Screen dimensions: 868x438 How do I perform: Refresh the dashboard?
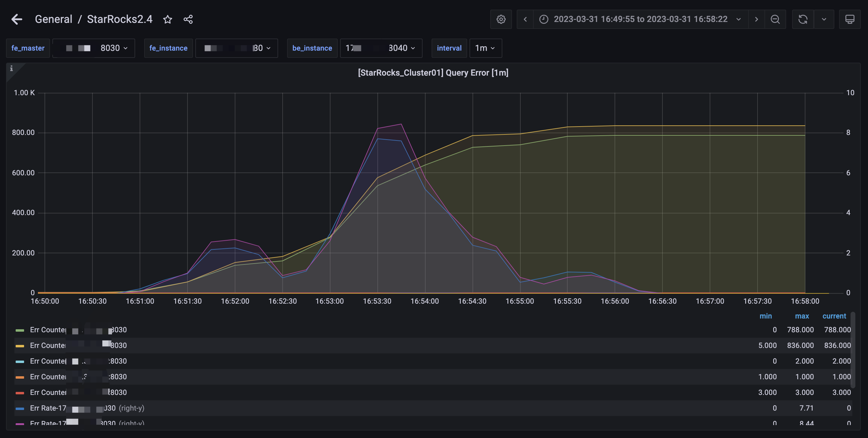pyautogui.click(x=803, y=19)
